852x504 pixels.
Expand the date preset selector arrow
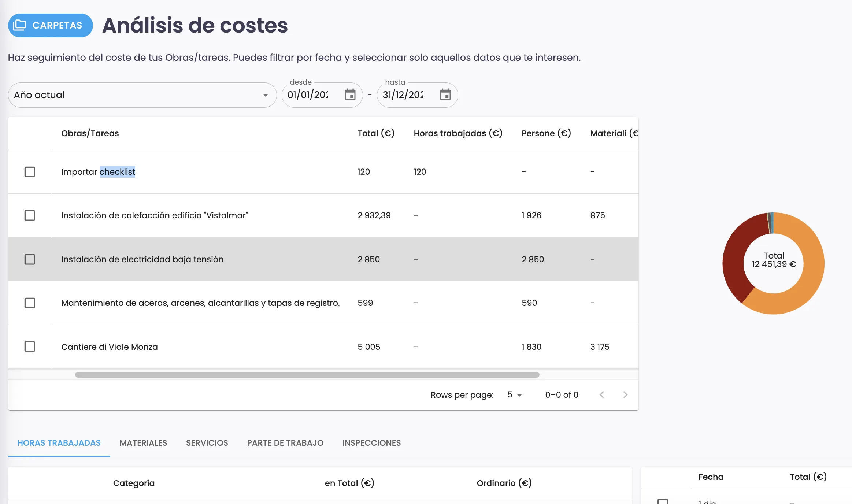(266, 95)
